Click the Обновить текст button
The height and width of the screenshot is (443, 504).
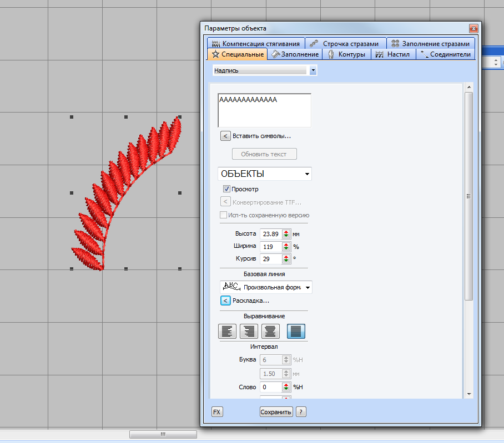pyautogui.click(x=264, y=154)
